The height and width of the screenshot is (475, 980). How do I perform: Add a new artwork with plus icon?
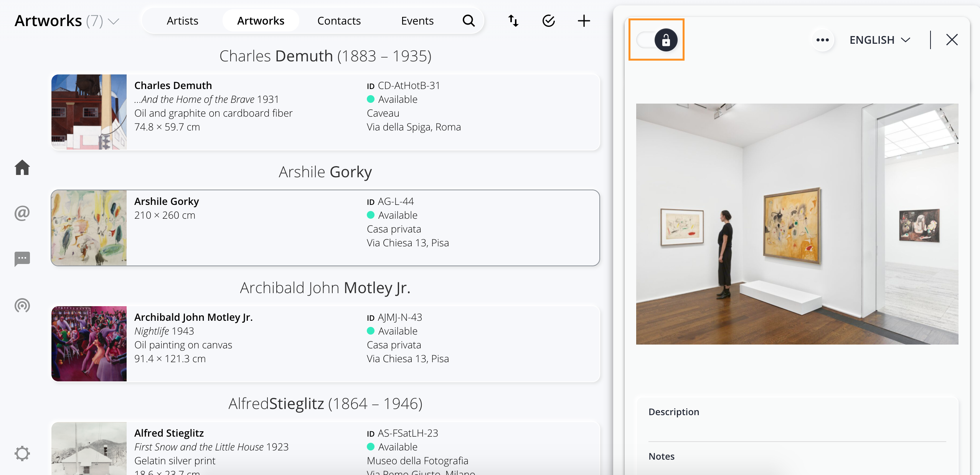pos(584,21)
